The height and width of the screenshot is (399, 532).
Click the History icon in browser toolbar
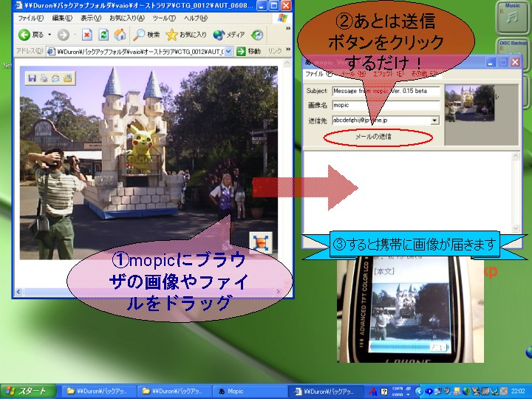(257, 35)
